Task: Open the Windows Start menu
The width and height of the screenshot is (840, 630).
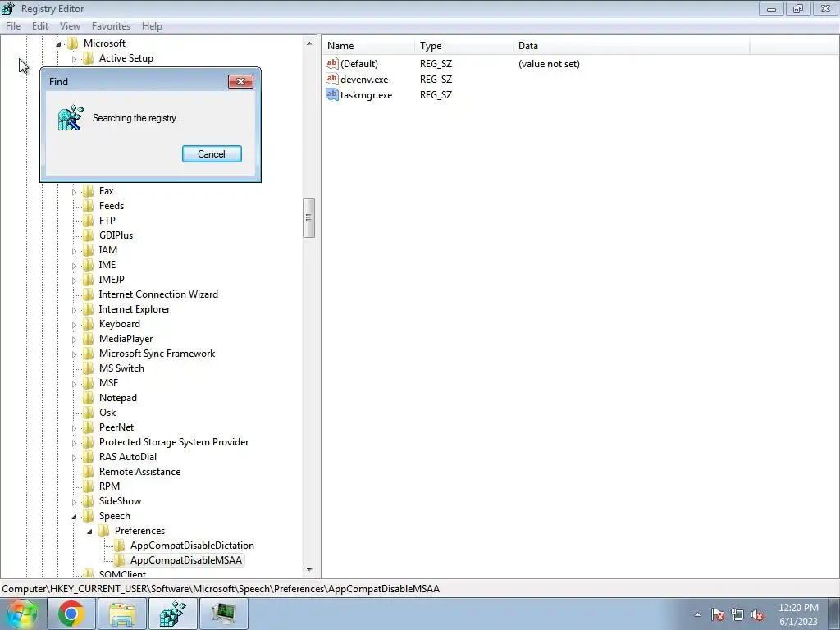Action: coord(22,614)
